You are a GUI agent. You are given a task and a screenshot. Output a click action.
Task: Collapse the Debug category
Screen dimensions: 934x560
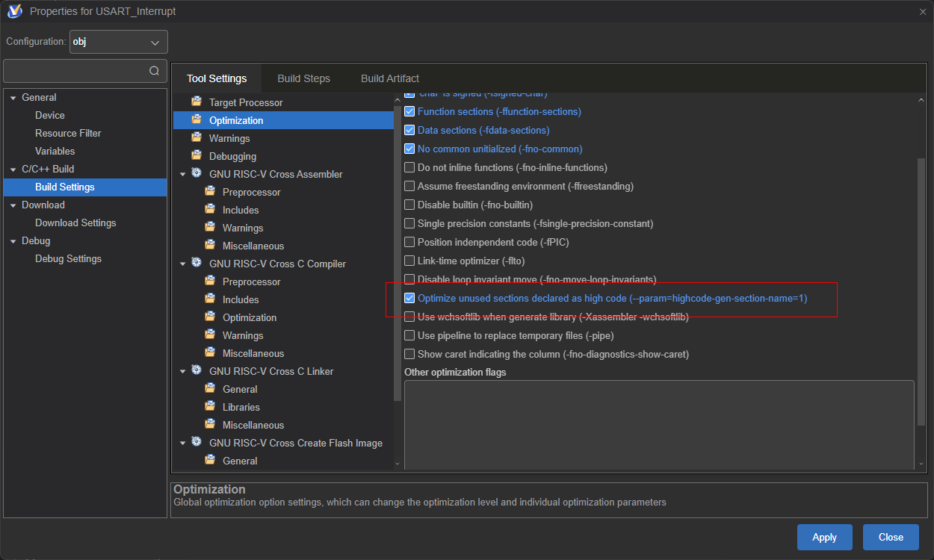13,241
